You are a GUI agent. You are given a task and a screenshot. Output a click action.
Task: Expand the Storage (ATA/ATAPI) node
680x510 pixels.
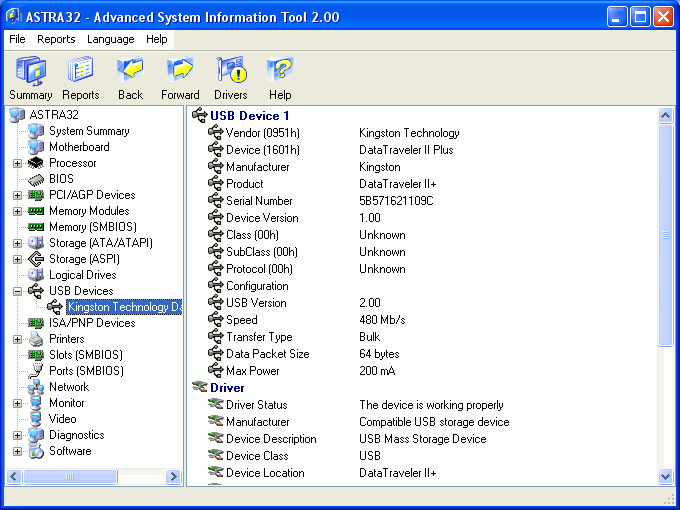(17, 243)
